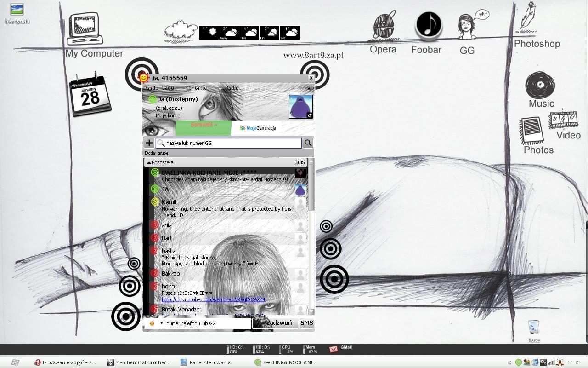Open the GMail notifier icon
The height and width of the screenshot is (368, 588).
coord(334,349)
